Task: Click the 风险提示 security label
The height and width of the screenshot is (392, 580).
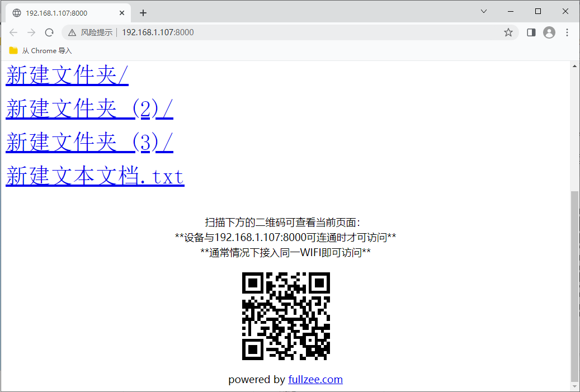Action: 97,32
